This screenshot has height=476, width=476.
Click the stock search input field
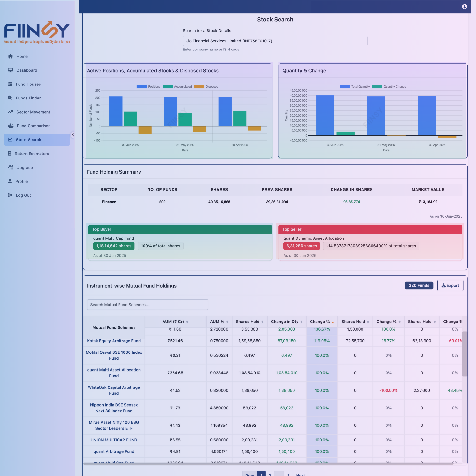pos(275,41)
